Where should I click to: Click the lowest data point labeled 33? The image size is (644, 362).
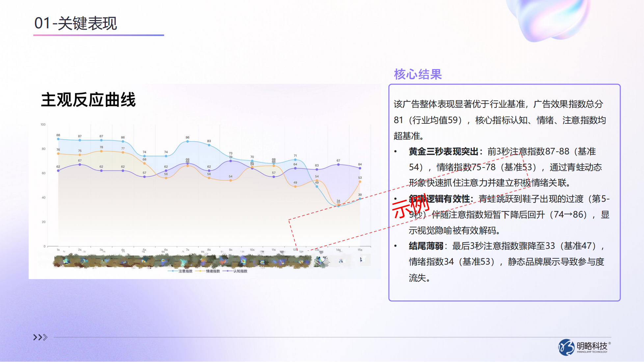coord(338,206)
